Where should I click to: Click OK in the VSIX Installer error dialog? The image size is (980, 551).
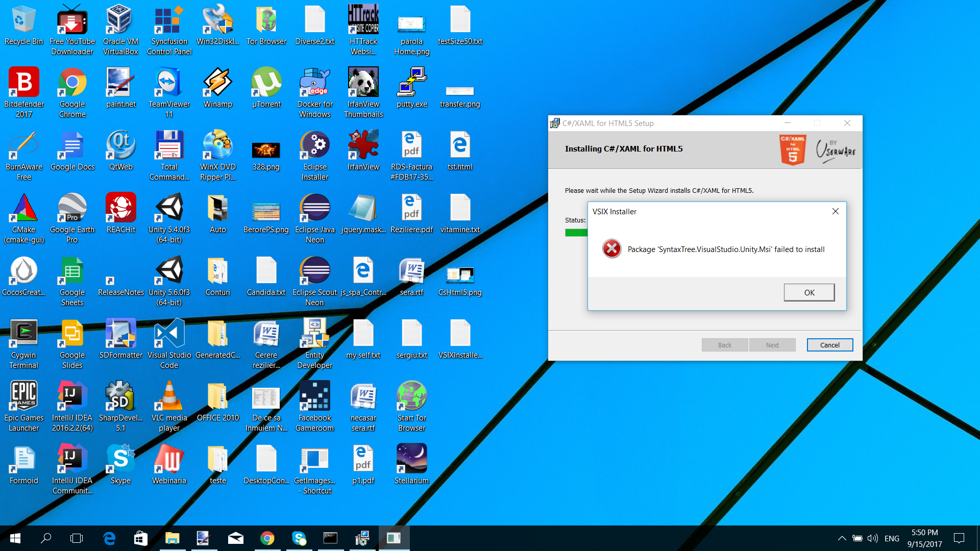809,292
